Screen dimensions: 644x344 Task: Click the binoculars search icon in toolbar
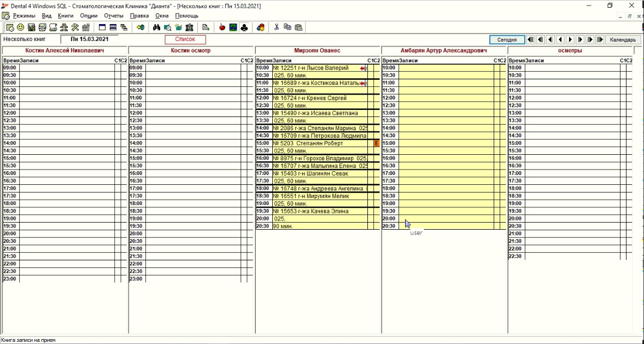pyautogui.click(x=157, y=27)
